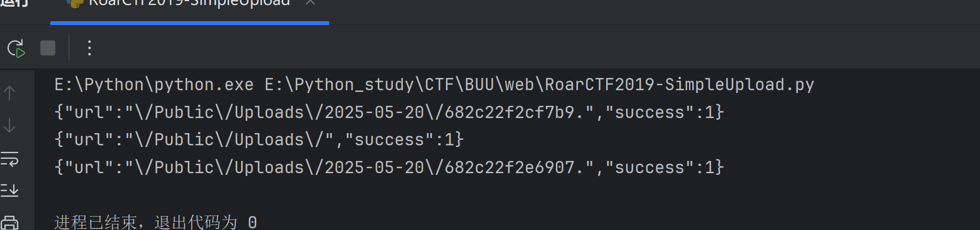Rerun the RoarCTF2019-SimpleUpload script
This screenshot has width=980, height=230.
16,48
